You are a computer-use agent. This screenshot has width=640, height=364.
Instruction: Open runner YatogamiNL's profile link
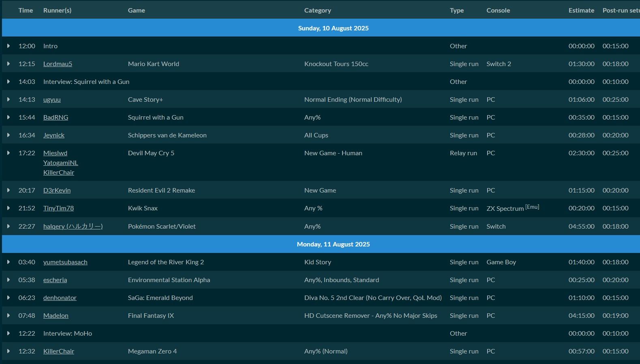pos(60,163)
